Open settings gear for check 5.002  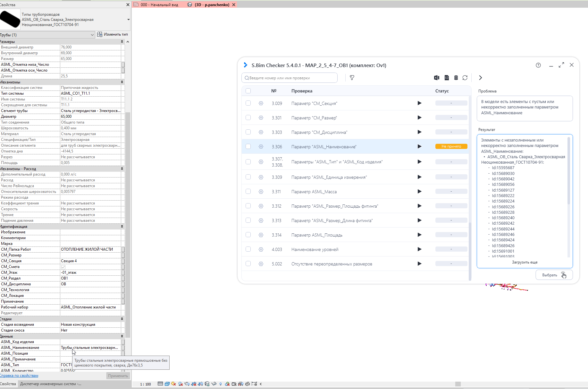tap(261, 264)
